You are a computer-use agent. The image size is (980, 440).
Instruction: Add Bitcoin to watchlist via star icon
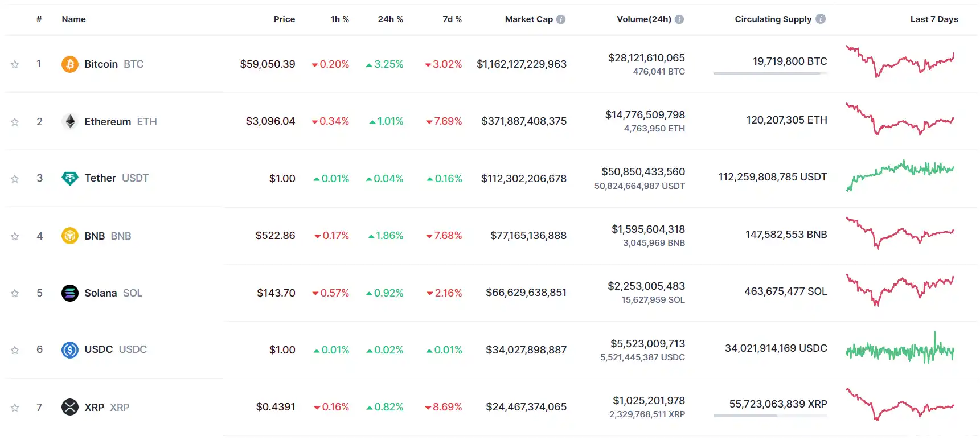point(14,64)
